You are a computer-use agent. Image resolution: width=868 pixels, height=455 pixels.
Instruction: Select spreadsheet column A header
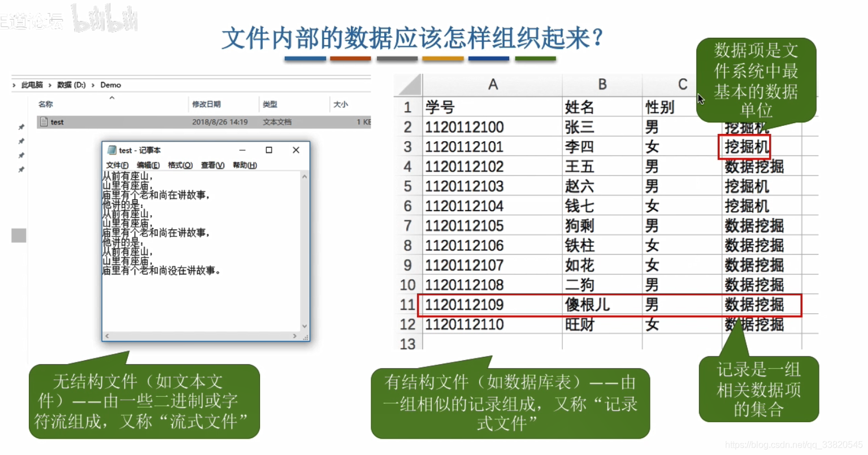coord(493,85)
